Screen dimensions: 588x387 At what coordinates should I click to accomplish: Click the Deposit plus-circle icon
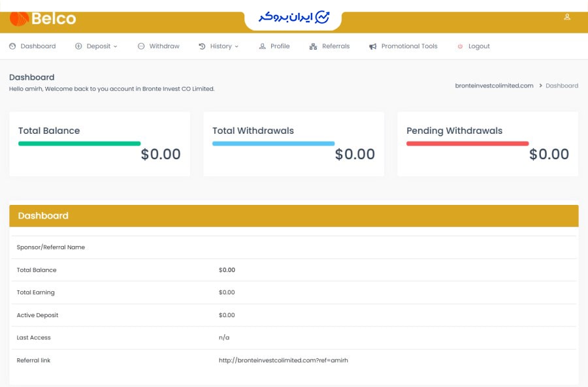coord(78,46)
